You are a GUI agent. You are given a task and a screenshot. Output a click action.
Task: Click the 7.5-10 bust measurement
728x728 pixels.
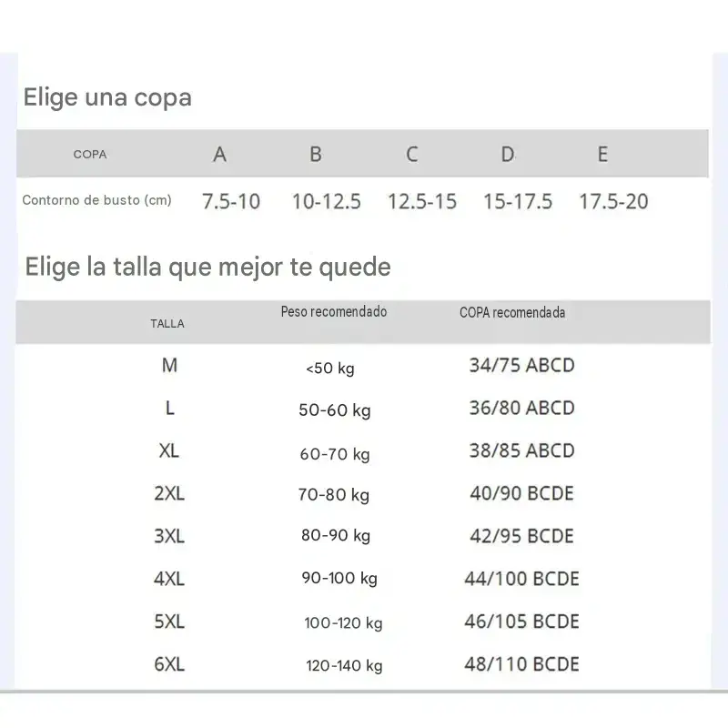click(231, 201)
